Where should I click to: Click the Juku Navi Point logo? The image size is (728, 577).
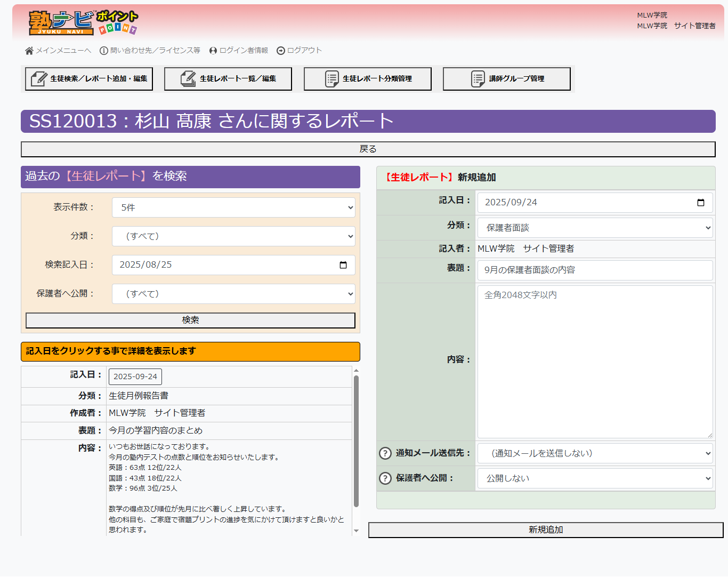click(83, 23)
